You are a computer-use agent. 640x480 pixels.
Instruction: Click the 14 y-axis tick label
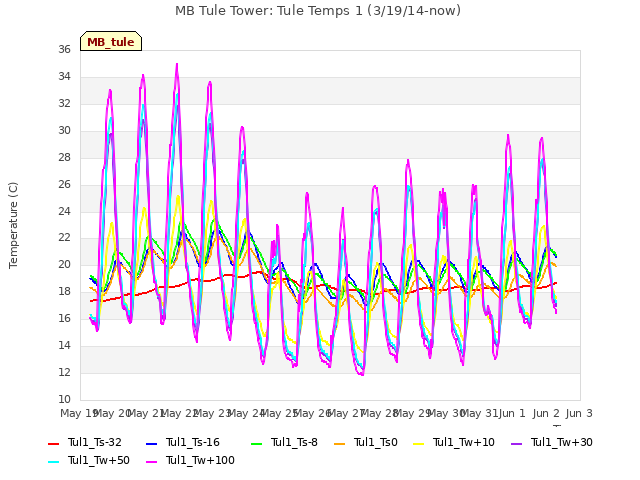pos(64,345)
